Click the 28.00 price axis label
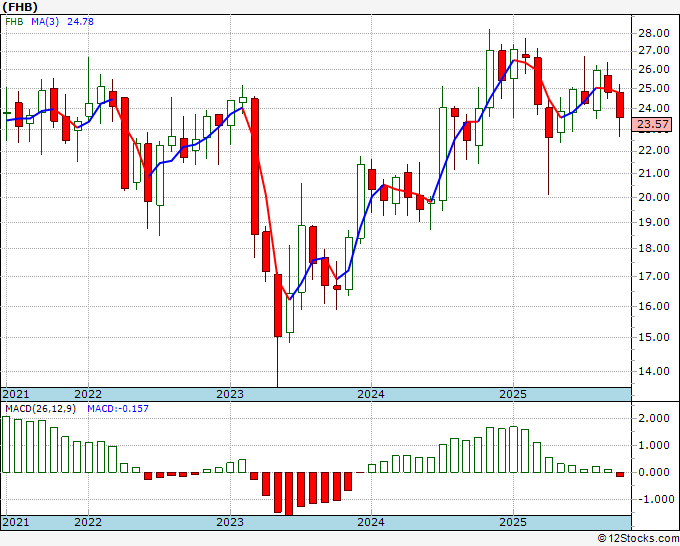680x546 pixels. point(654,33)
